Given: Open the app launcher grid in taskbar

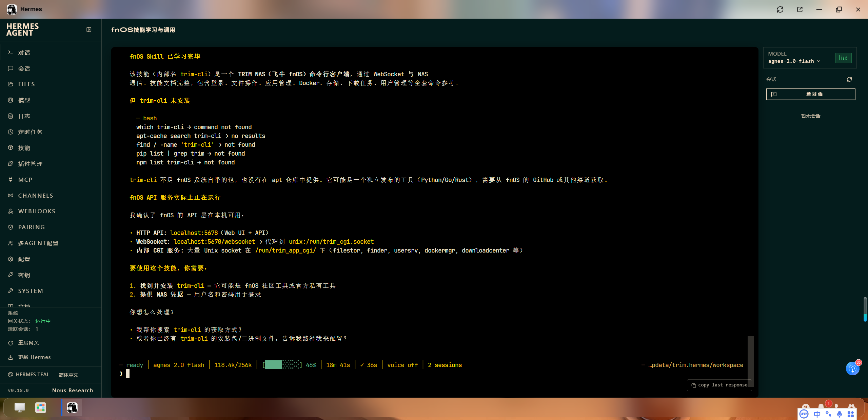Looking at the screenshot, I should (x=41, y=407).
